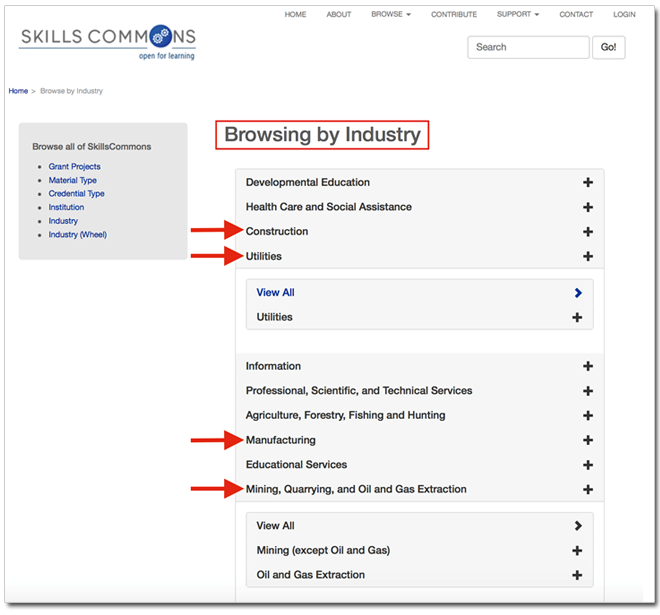Click the plus icon for Manufacturing
Viewport: 660px width, 615px height.
588,440
